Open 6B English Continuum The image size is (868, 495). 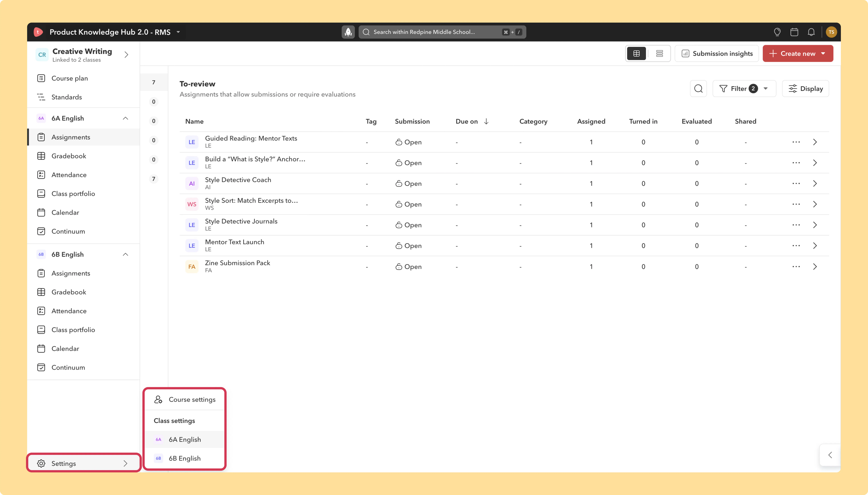pyautogui.click(x=84, y=368)
